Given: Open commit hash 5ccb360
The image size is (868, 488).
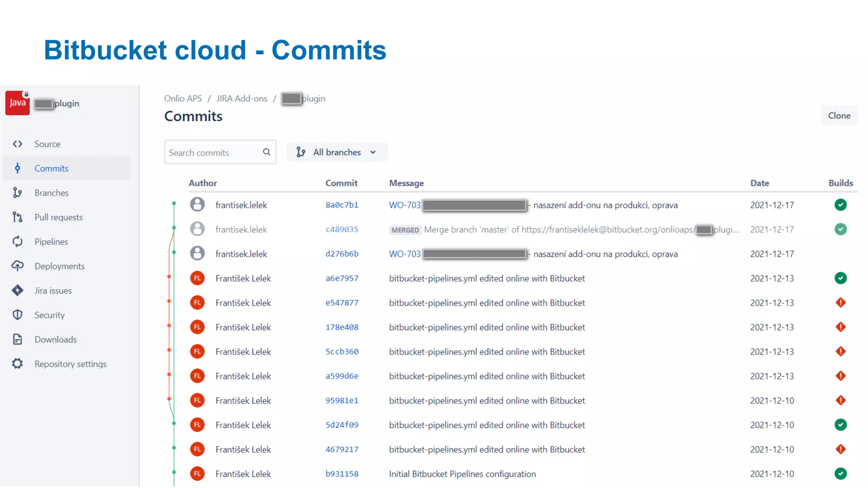Looking at the screenshot, I should tap(342, 352).
